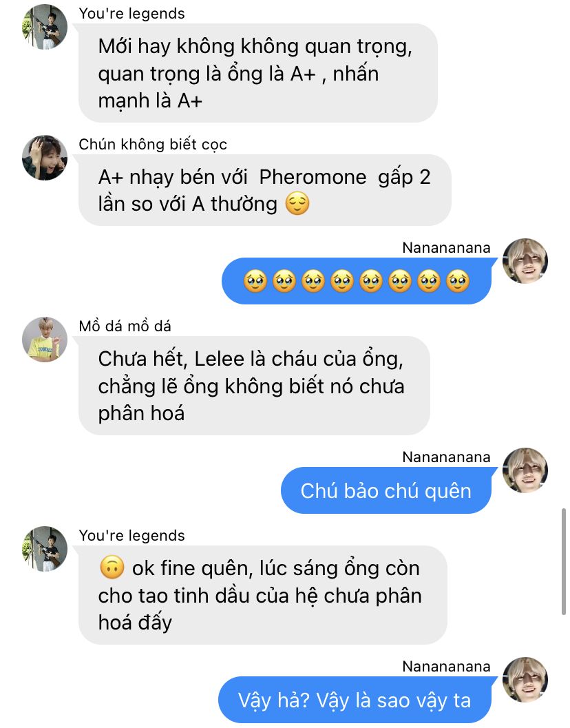Click the chat's vertical scrollbar thumb
This screenshot has height=728, width=570.
[564, 562]
